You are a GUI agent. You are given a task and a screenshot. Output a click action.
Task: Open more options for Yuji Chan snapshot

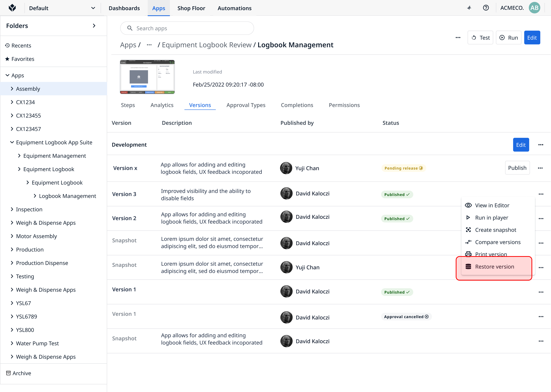[x=541, y=267]
